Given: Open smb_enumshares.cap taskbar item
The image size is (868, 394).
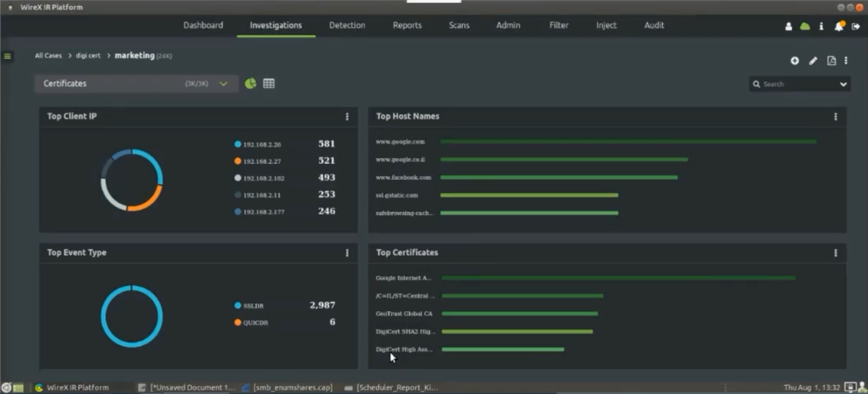Looking at the screenshot, I should tap(288, 387).
